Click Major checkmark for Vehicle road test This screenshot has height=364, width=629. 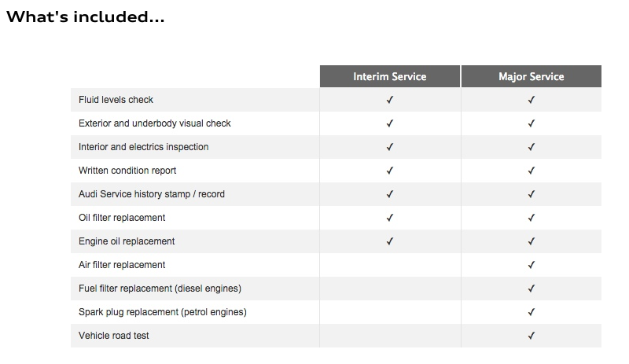532,336
